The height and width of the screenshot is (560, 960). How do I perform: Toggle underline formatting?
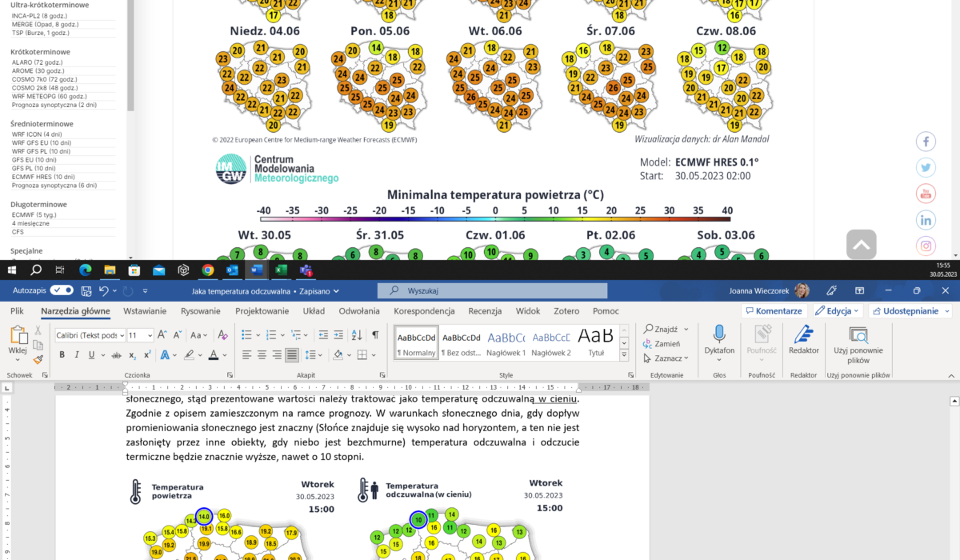[92, 355]
